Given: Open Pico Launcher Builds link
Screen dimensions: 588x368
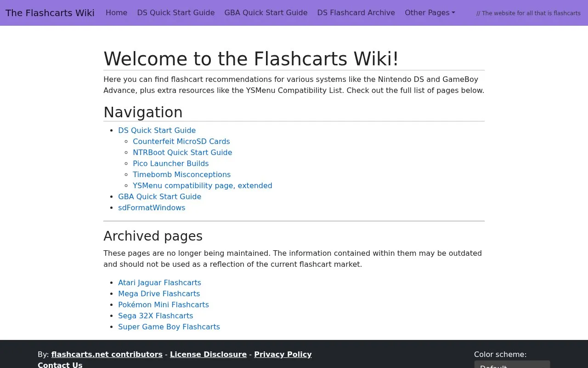Looking at the screenshot, I should [x=171, y=163].
